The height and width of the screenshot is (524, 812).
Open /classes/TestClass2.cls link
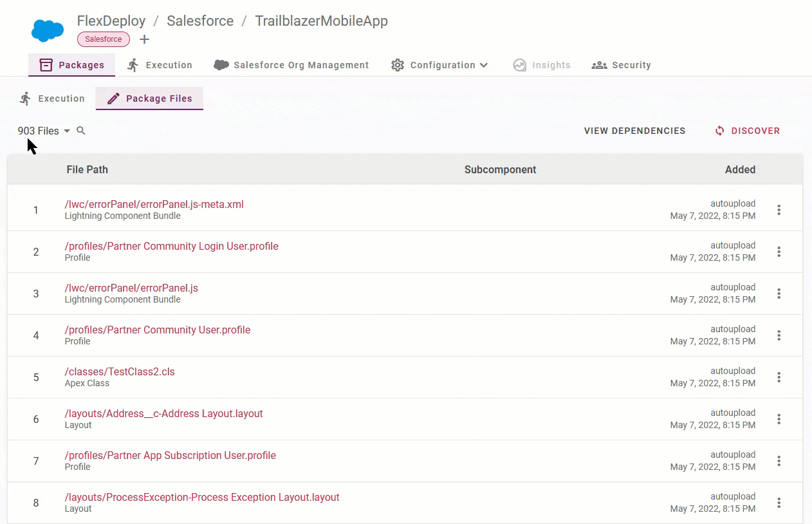coord(120,371)
